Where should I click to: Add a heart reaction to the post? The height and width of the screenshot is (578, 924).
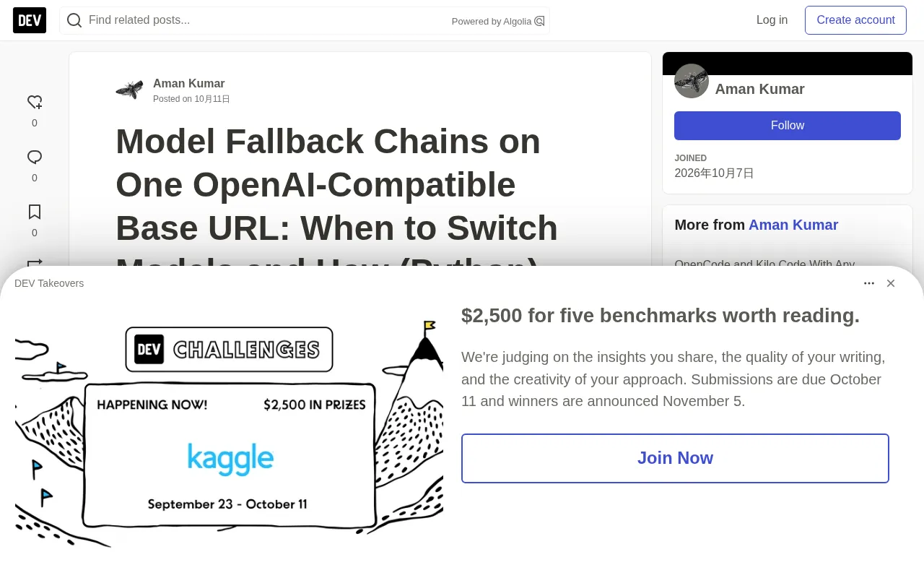(35, 103)
